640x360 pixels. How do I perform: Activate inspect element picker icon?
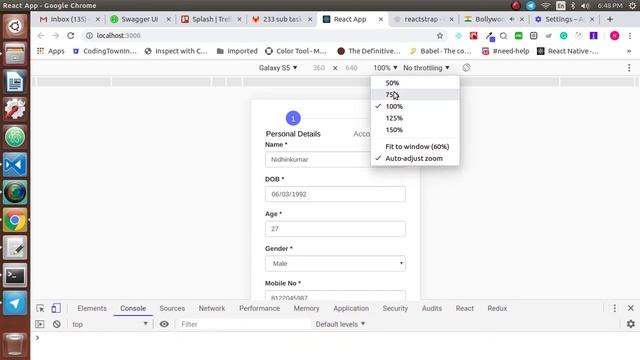(40, 308)
